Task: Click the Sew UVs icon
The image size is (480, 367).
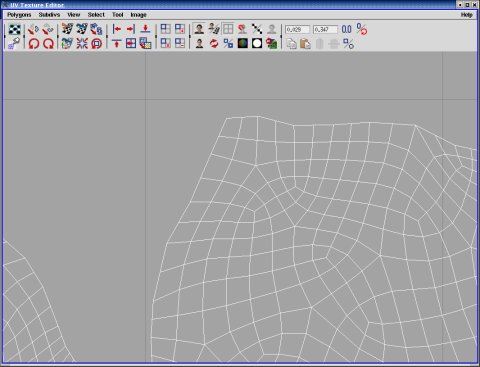Action: pos(82,29)
